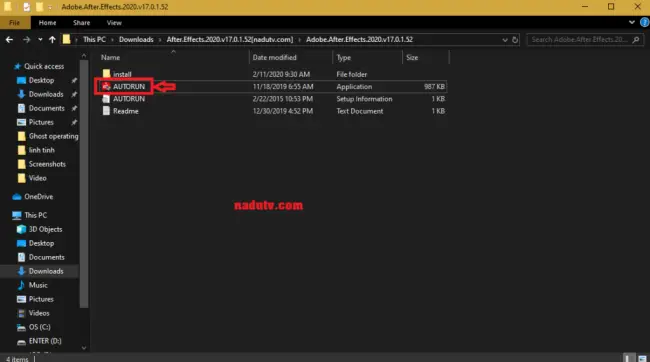
Task: Open Quick access in sidebar
Action: [44, 66]
